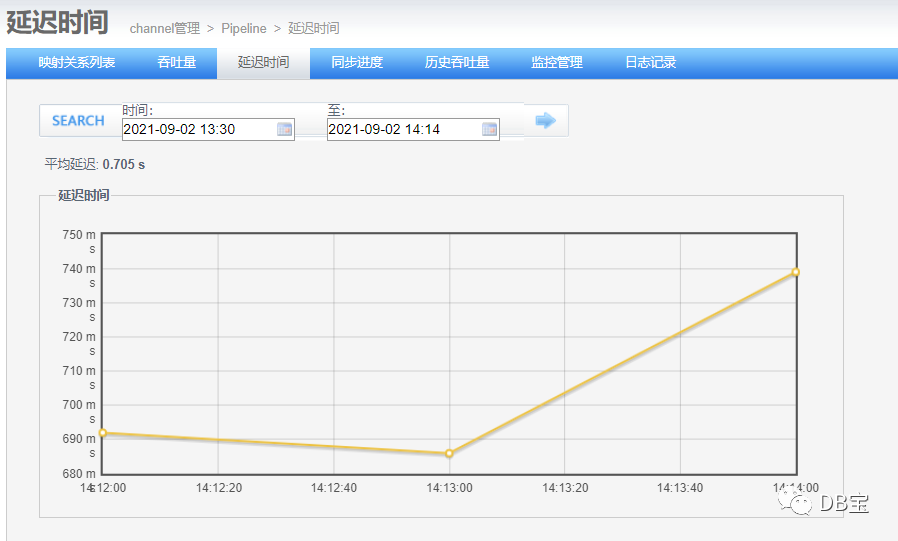Switch to 吞吐量 tab
The width and height of the screenshot is (898, 541).
177,62
